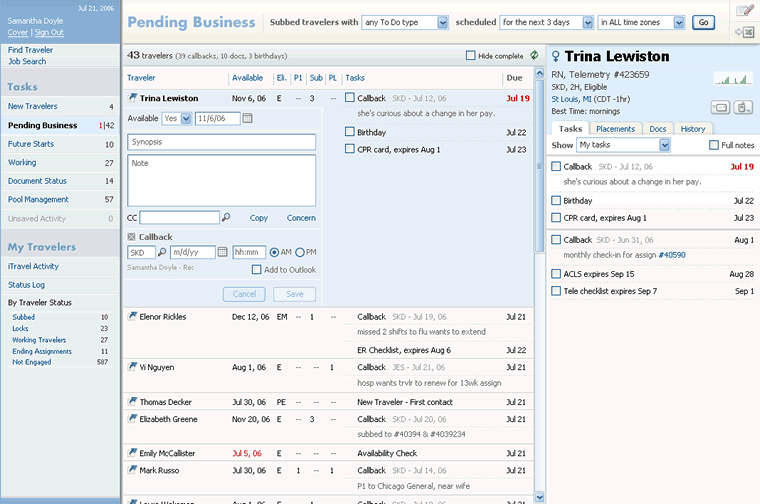Click the Save button
760x504 pixels.
[x=294, y=294]
